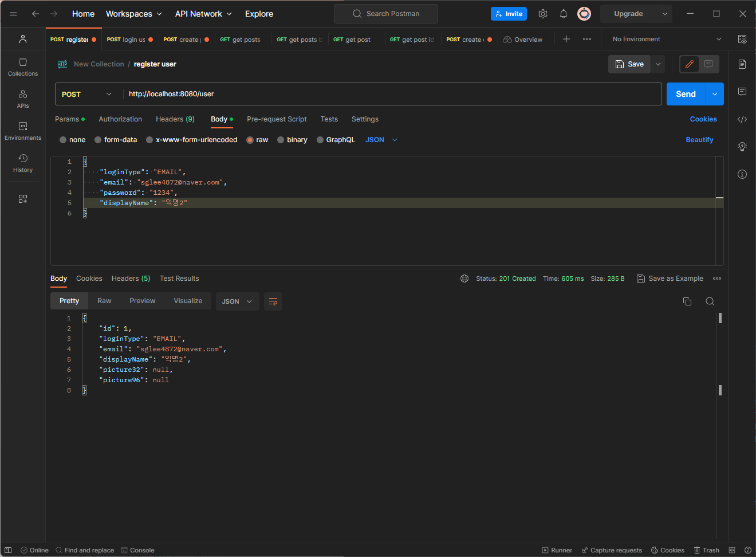Open APIs in the sidebar
Image resolution: width=756 pixels, height=557 pixels.
pyautogui.click(x=23, y=99)
